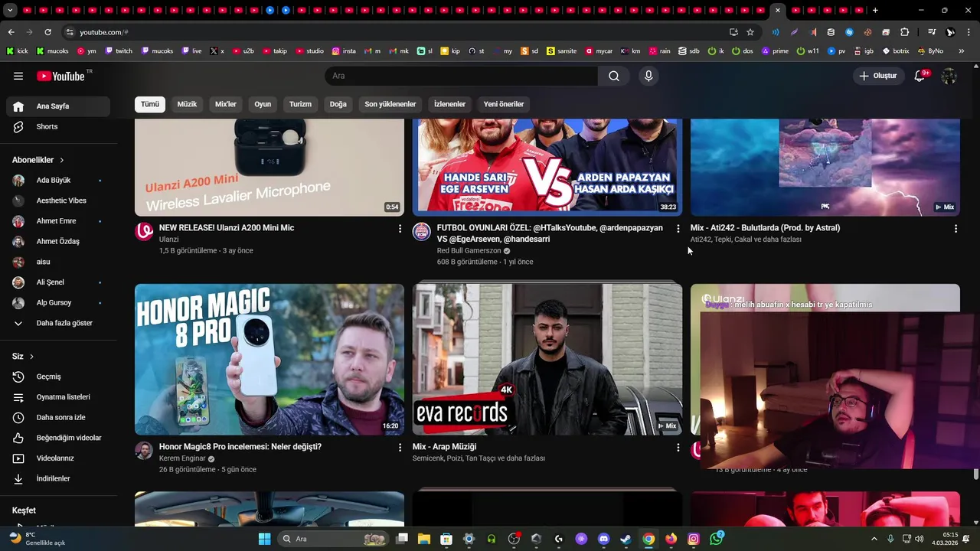Open Shorts from the sidebar
Viewport: 980px width, 551px height.
[x=58, y=126]
